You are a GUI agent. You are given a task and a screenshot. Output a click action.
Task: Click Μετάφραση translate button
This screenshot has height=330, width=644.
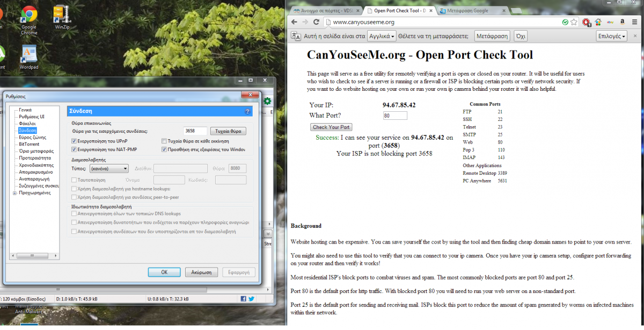[x=491, y=36]
